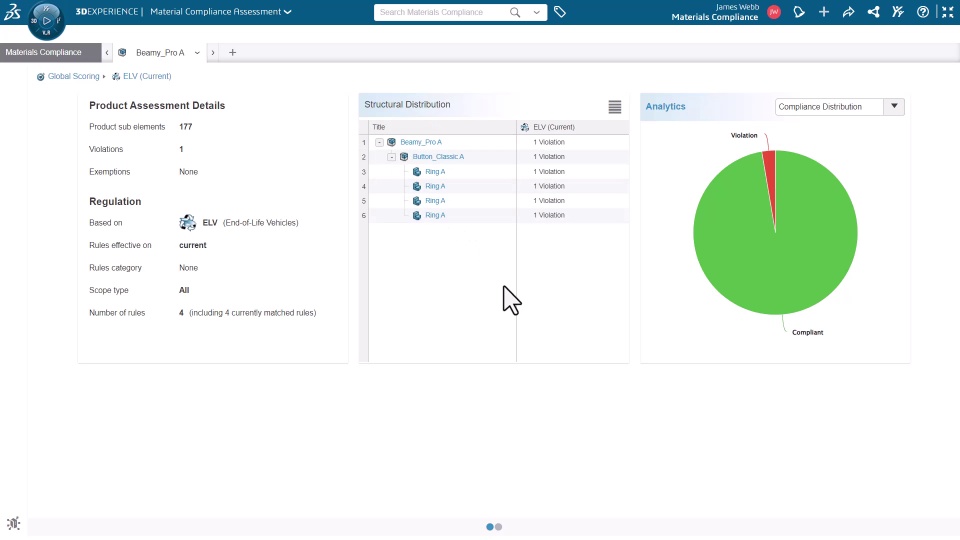Click the search magnifier icon

(x=515, y=12)
